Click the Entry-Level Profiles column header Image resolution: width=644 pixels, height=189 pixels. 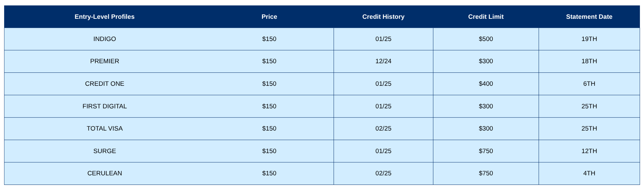(x=104, y=17)
